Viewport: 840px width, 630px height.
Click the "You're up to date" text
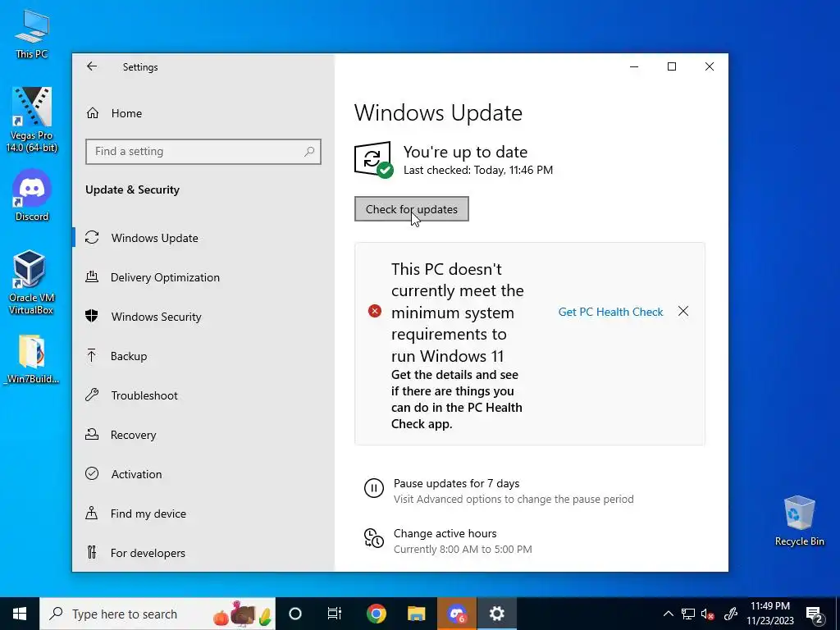(x=466, y=152)
